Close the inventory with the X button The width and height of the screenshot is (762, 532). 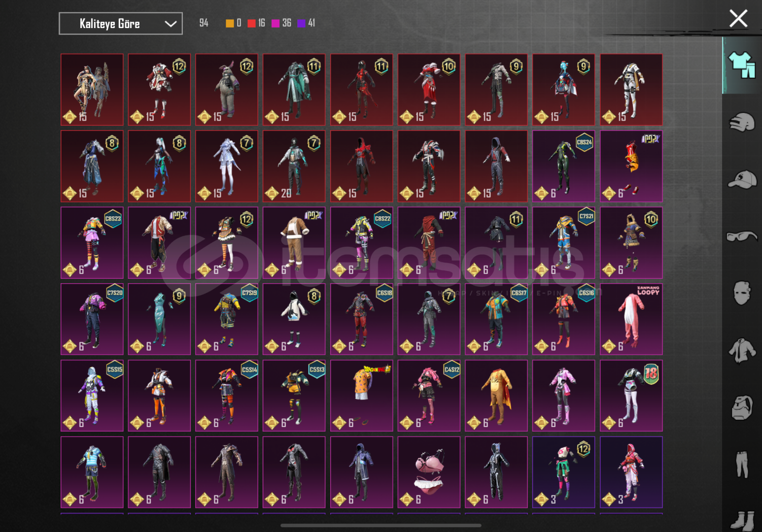pos(738,19)
